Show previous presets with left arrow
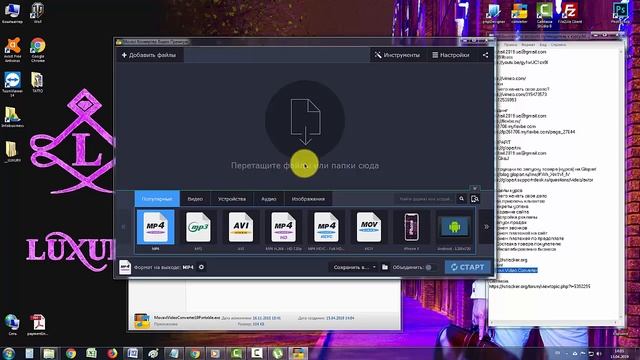Image resolution: width=640 pixels, height=360 pixels. [124, 227]
